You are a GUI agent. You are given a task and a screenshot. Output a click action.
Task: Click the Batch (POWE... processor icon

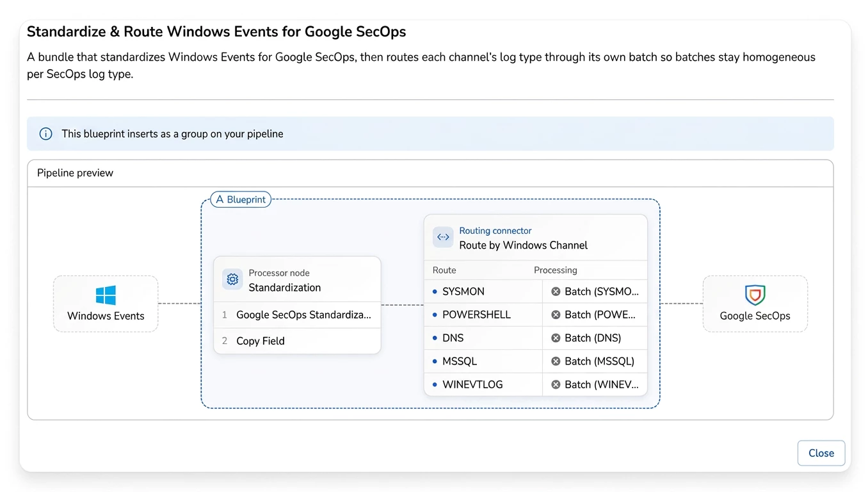point(556,315)
